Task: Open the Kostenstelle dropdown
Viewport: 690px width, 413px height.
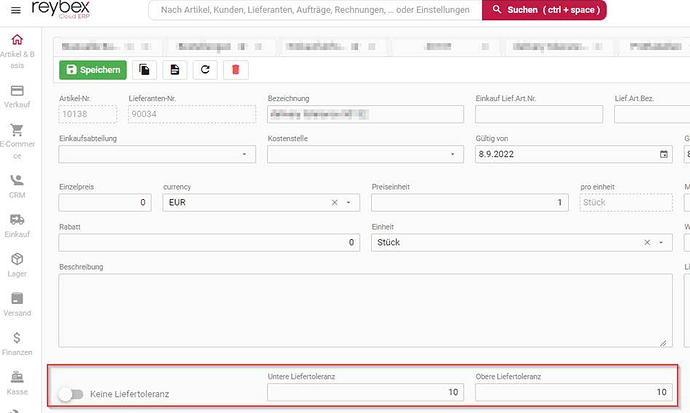Action: (x=453, y=155)
